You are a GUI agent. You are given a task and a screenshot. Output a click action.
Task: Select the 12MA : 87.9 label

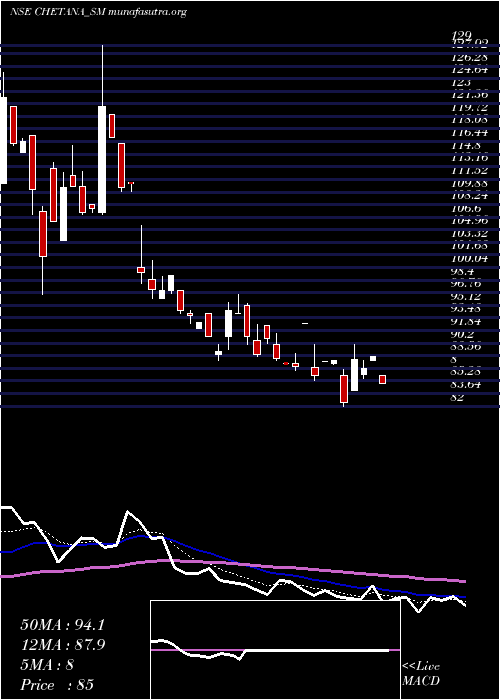[x=63, y=645]
